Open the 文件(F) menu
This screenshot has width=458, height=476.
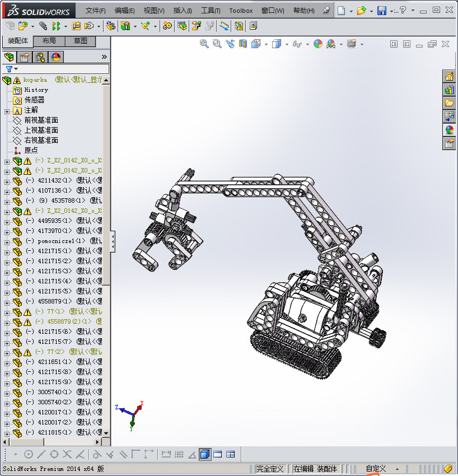(95, 11)
